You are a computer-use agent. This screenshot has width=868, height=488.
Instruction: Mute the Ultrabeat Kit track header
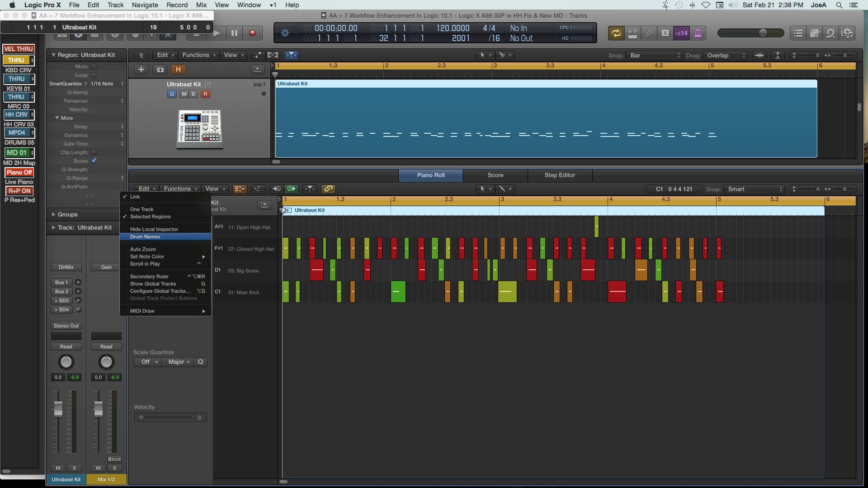(x=184, y=94)
